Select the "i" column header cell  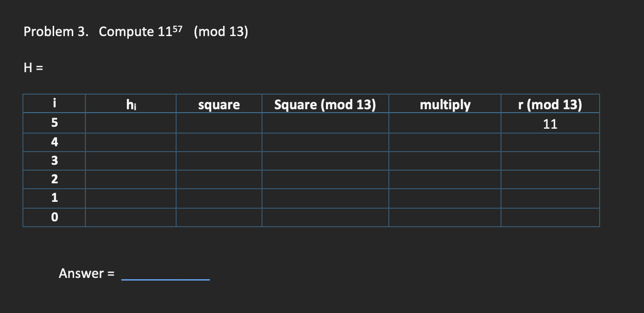54,104
